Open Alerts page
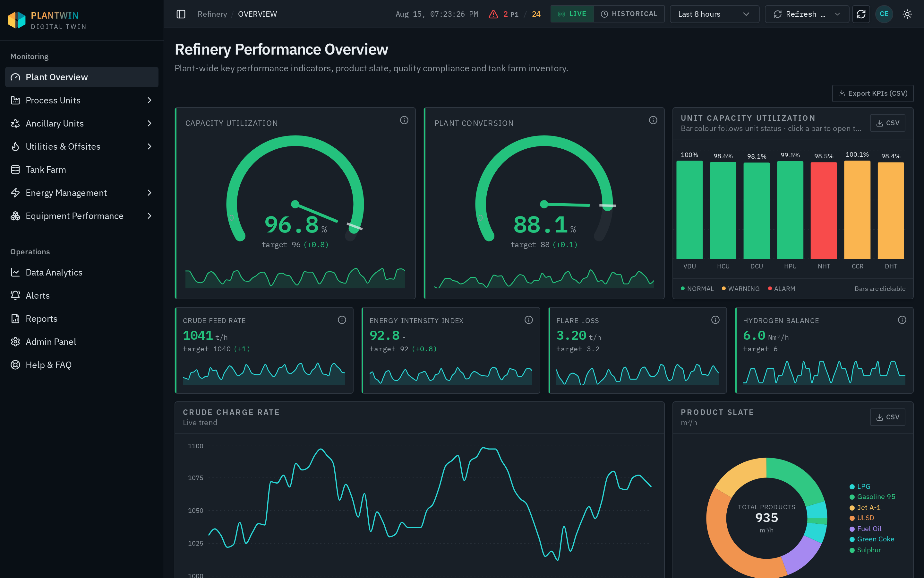924x578 pixels. pyautogui.click(x=82, y=295)
